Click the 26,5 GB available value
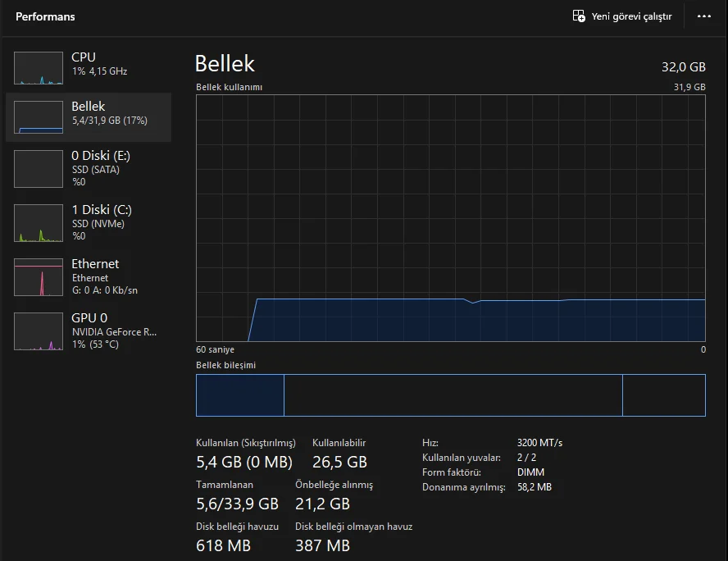Image resolution: width=728 pixels, height=561 pixels. point(340,462)
